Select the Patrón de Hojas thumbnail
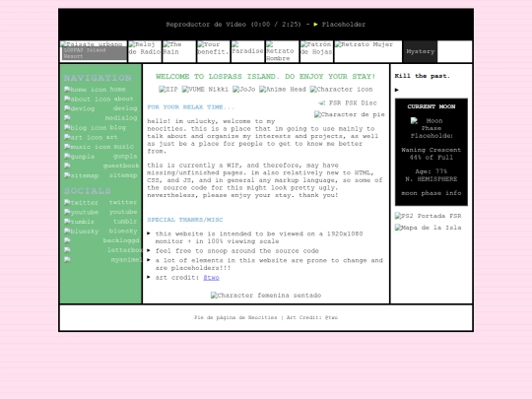 [316, 51]
